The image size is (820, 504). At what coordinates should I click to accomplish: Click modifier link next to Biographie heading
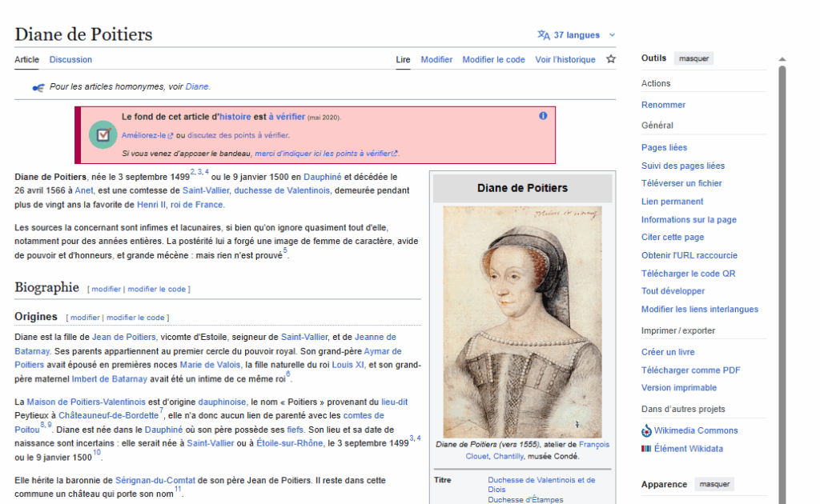pos(106,289)
